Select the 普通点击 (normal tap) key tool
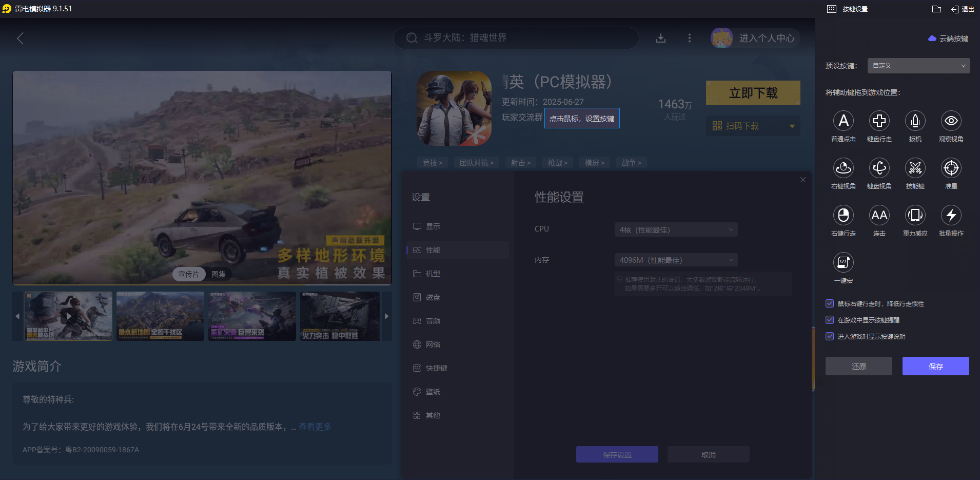The height and width of the screenshot is (480, 980). pos(843,121)
